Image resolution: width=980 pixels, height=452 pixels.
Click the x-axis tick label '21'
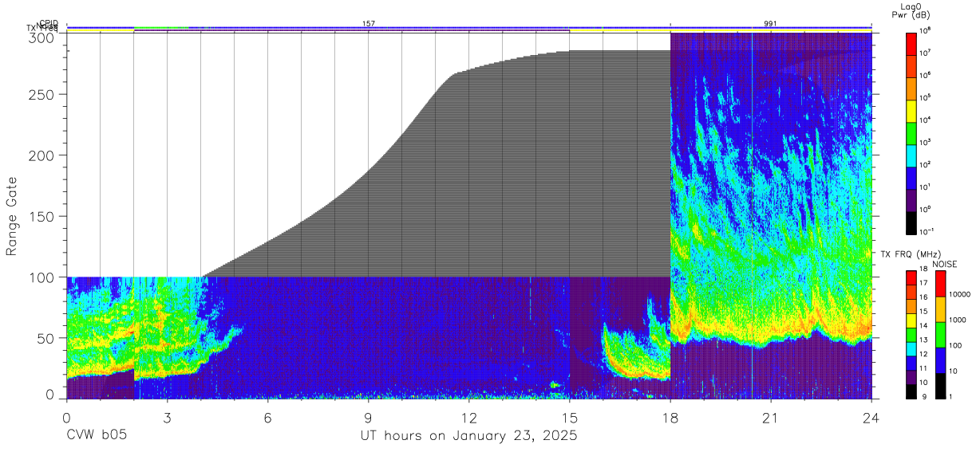pyautogui.click(x=770, y=418)
